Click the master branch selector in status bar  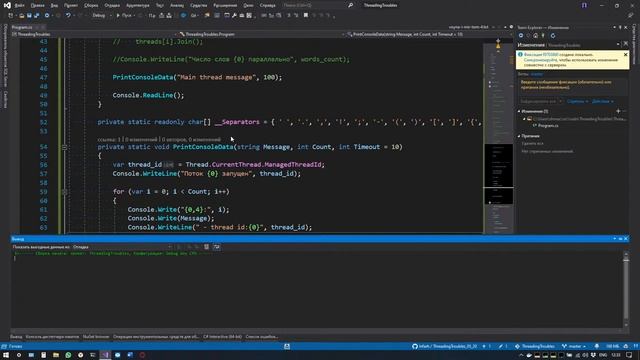pos(574,346)
